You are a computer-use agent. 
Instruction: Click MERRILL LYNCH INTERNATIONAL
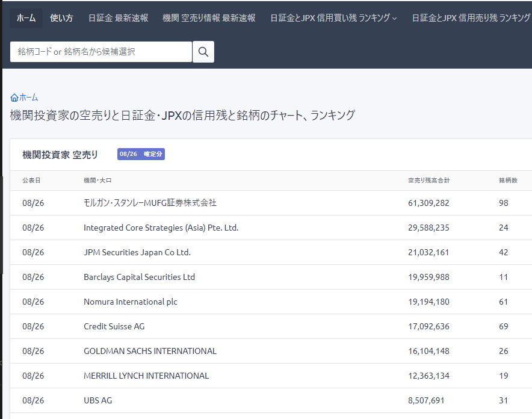click(146, 376)
